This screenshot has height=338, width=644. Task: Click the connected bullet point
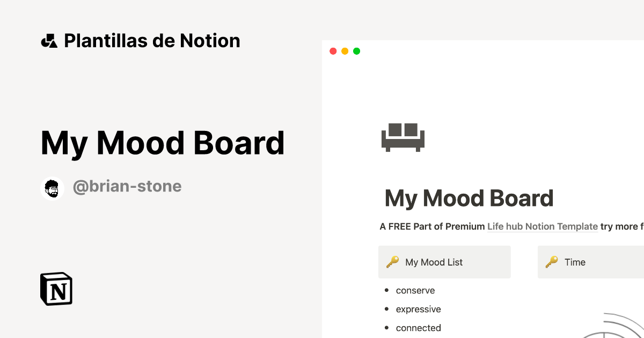(418, 328)
